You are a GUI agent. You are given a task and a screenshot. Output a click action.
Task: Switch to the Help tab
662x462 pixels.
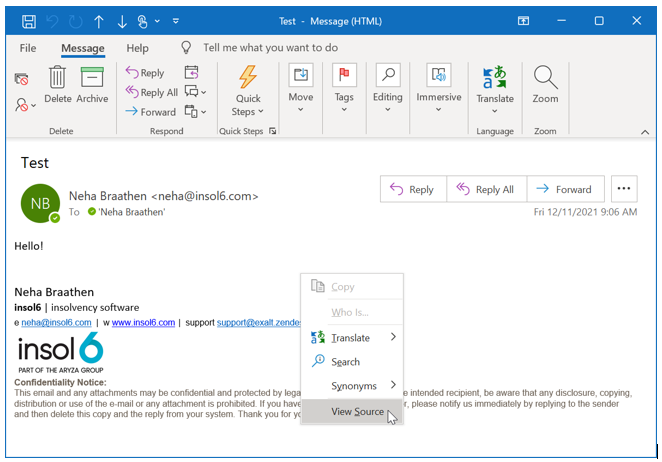[137, 48]
